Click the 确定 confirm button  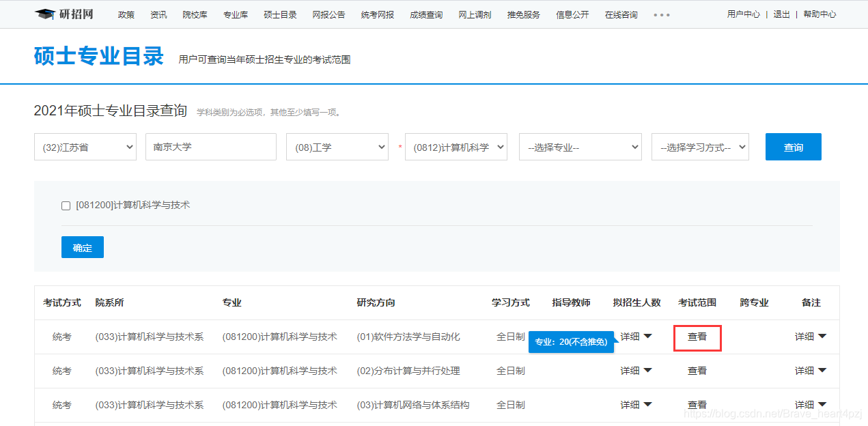coord(83,247)
